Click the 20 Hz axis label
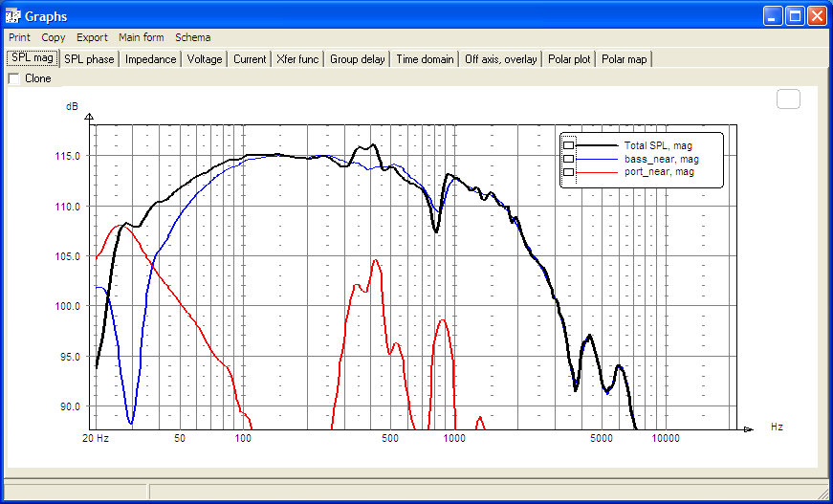 (96, 439)
